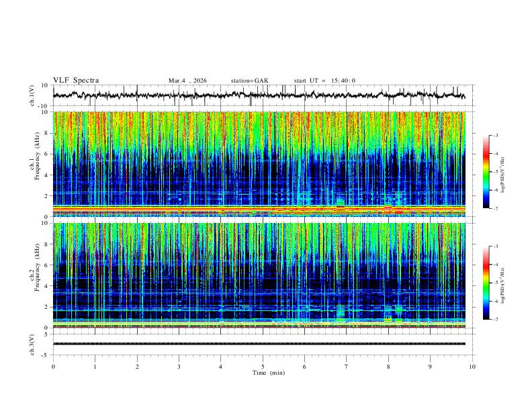Click the date text "Mar.4 , 2026"
Viewport: 532px width, 411px height.
[x=187, y=81]
